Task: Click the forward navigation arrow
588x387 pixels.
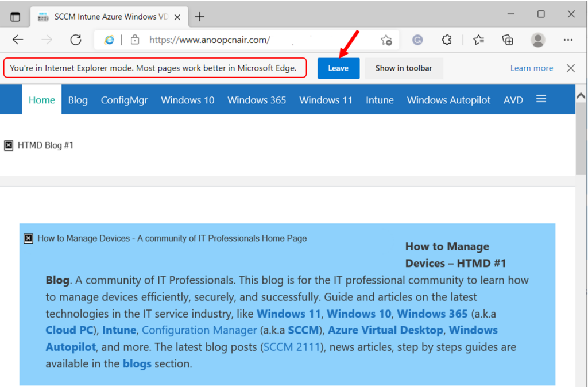Action: 47,40
